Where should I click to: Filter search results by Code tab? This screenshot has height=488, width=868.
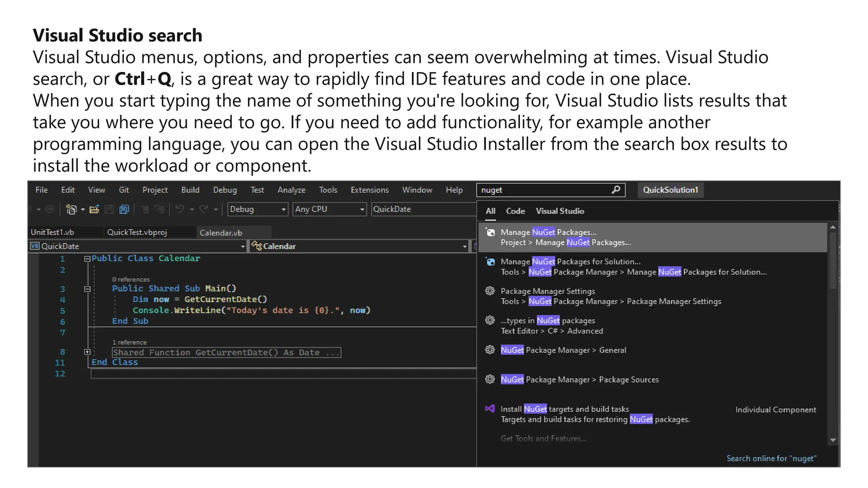pyautogui.click(x=515, y=211)
